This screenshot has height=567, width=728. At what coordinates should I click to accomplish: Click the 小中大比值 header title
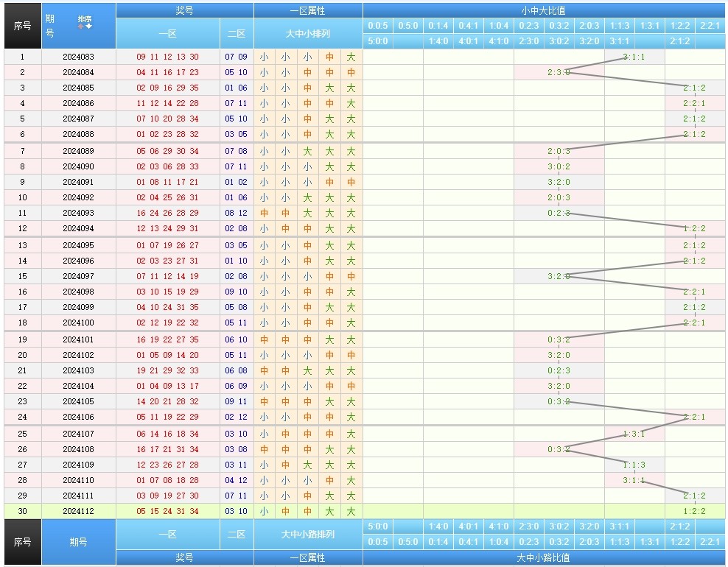click(x=544, y=10)
